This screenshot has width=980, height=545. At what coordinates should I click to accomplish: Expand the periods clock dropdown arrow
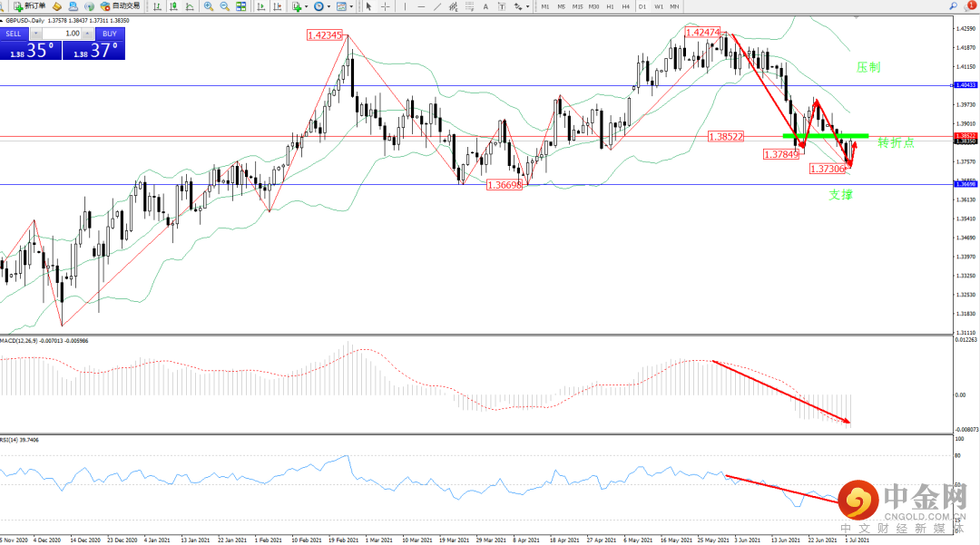tap(328, 6)
